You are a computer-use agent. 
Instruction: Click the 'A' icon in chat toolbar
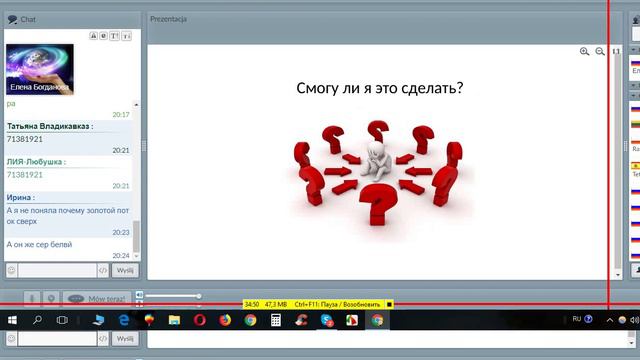pyautogui.click(x=93, y=36)
